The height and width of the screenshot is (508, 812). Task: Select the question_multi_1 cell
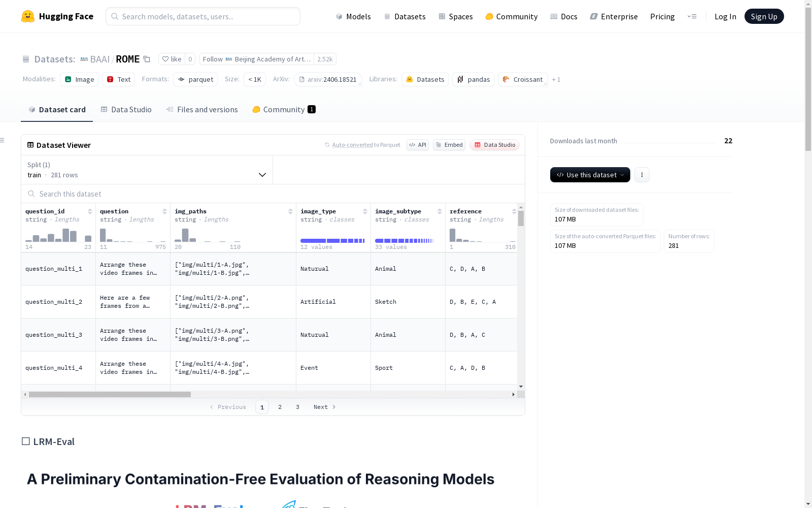click(58, 269)
